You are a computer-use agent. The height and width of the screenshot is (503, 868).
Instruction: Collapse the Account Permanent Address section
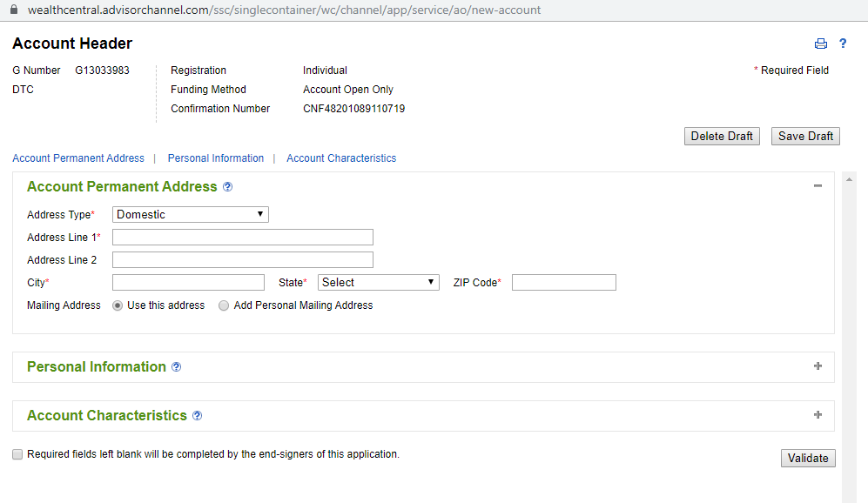pos(818,186)
